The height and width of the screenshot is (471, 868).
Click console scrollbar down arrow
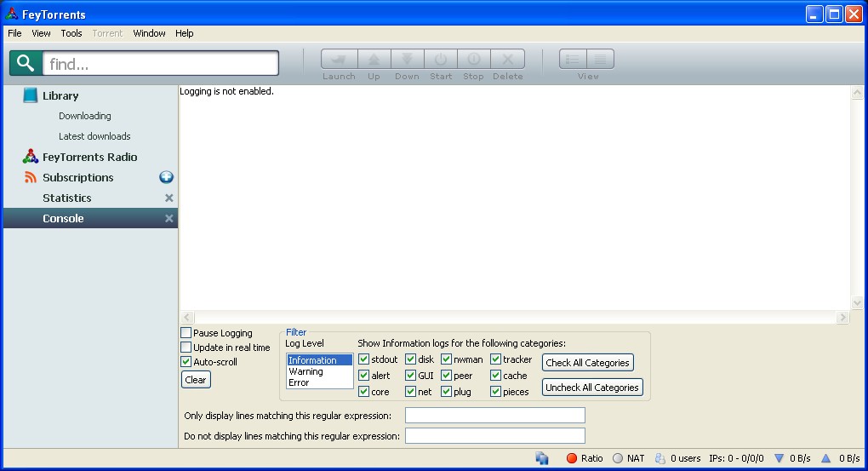(857, 303)
